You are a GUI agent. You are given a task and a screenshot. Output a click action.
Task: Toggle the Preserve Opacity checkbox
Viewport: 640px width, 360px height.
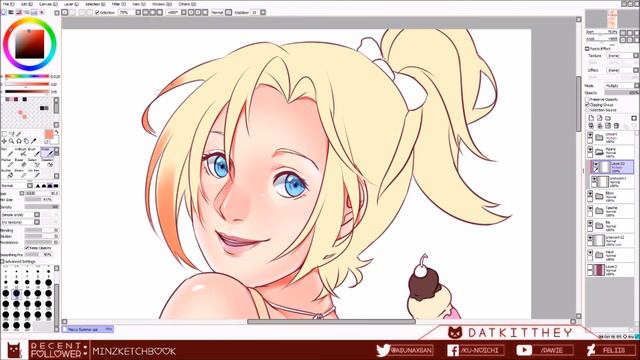(587, 100)
